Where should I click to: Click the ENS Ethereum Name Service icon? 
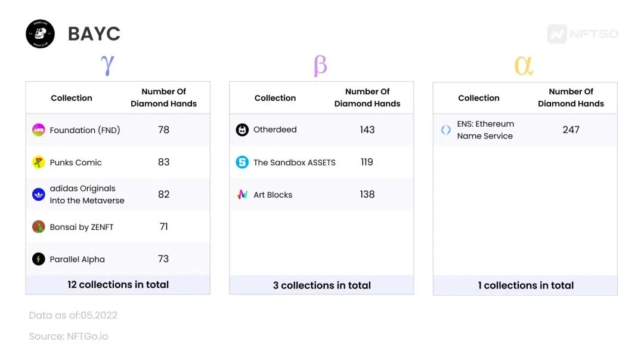[x=446, y=130]
